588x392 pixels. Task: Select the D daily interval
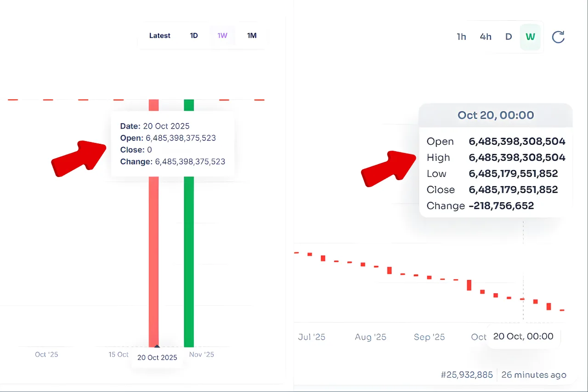509,37
